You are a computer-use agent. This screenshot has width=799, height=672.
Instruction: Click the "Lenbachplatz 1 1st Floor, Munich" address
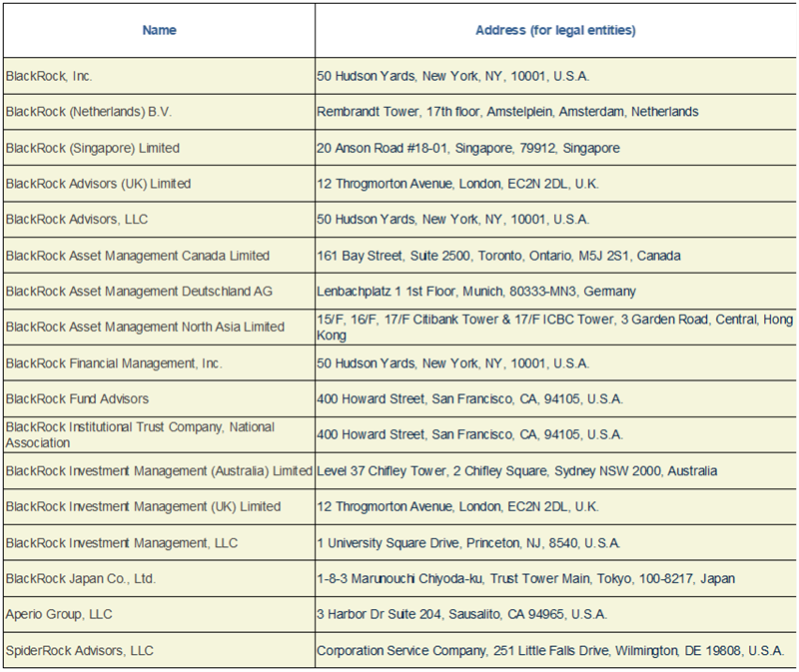tap(555, 291)
